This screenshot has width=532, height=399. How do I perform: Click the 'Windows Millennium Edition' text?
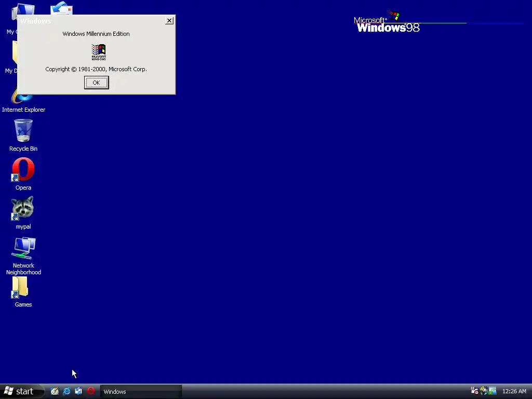96,34
